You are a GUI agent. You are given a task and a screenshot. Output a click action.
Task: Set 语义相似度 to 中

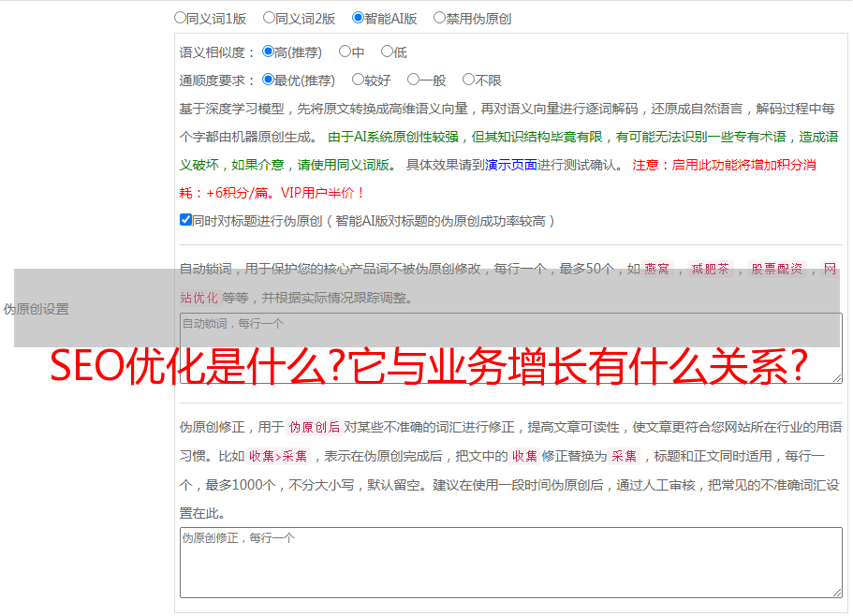345,51
